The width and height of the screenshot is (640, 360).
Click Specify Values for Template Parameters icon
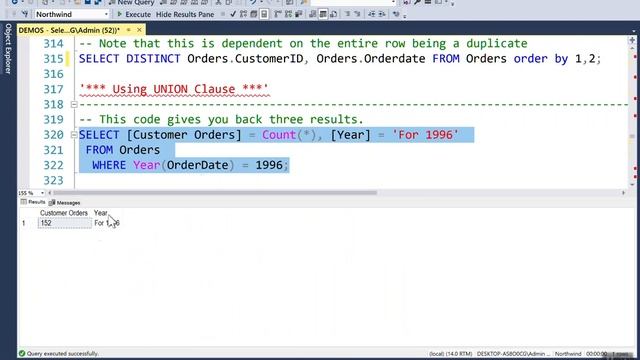[x=396, y=14]
